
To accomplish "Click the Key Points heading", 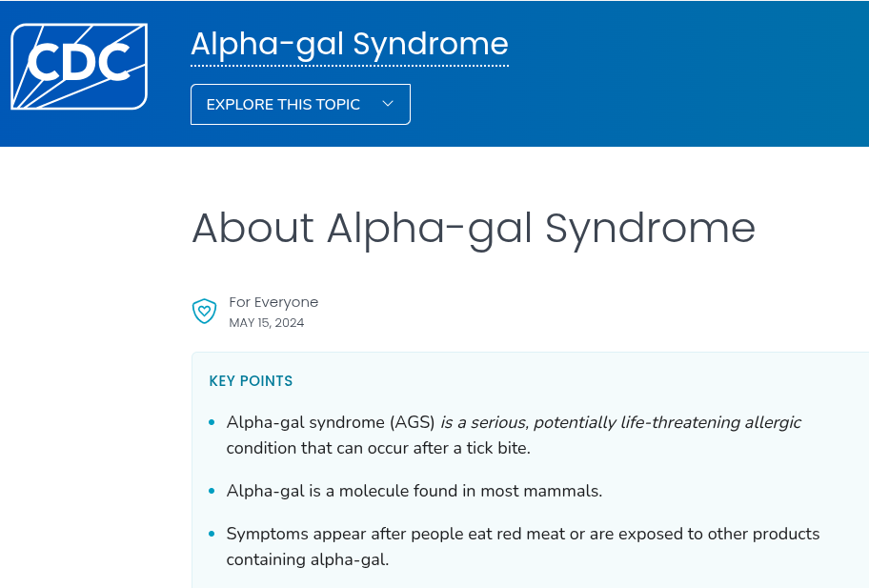I will click(251, 381).
